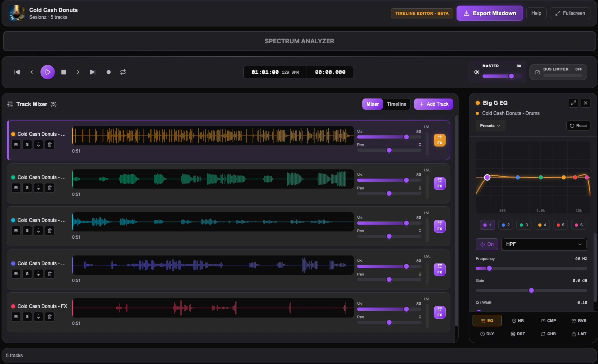Toggle loop playback
This screenshot has height=364, width=598.
[123, 72]
